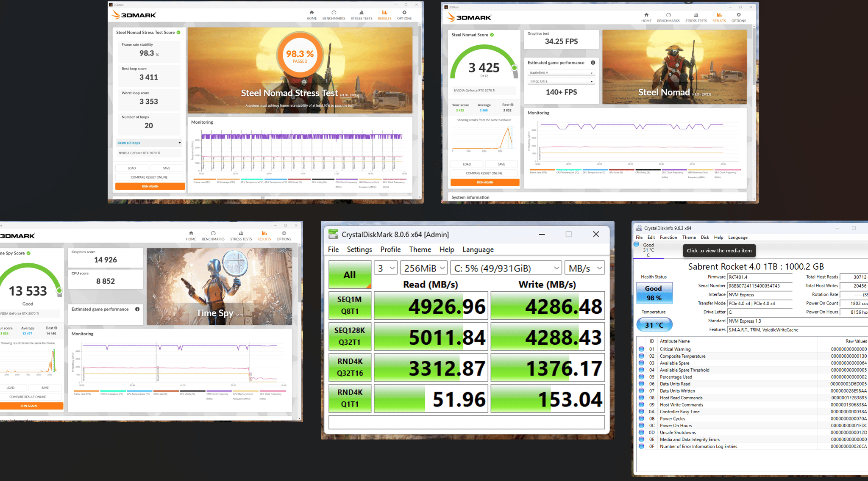Run the RND4K Q32T16 test
This screenshot has width=868, height=481.
coord(350,367)
